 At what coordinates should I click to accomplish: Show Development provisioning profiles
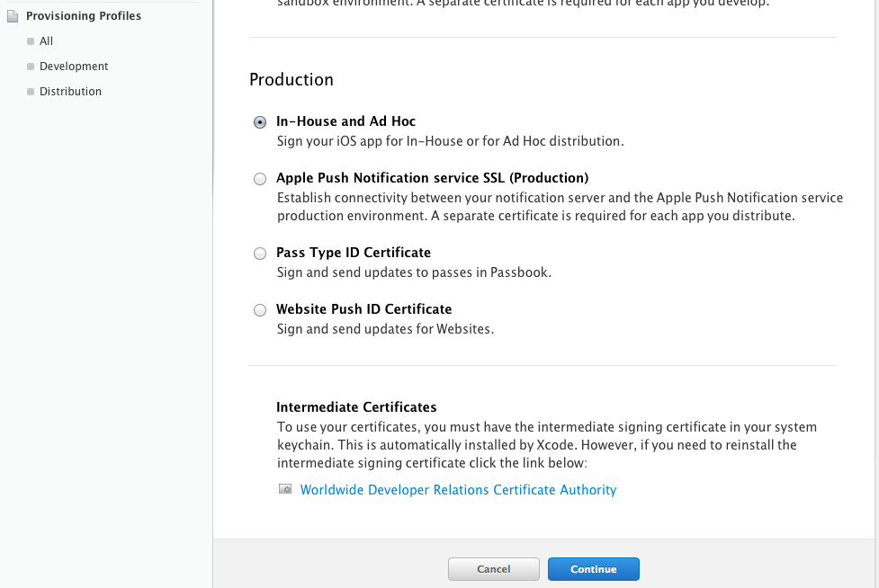[74, 67]
